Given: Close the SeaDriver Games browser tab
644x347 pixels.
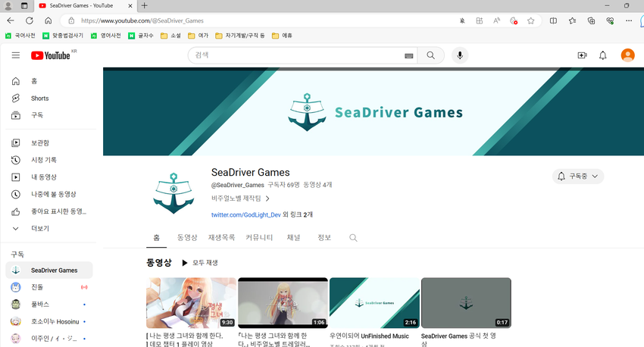Looking at the screenshot, I should (130, 6).
